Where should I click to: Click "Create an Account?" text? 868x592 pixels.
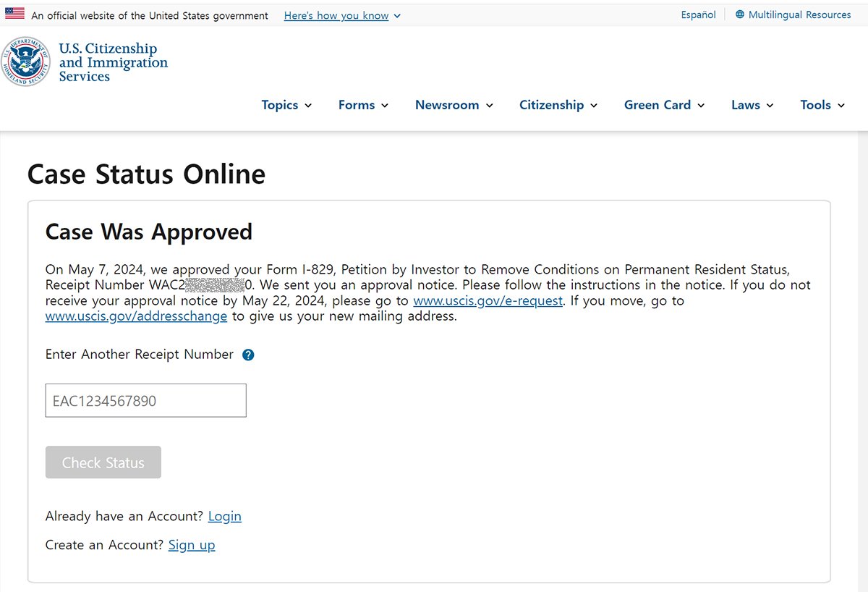105,545
